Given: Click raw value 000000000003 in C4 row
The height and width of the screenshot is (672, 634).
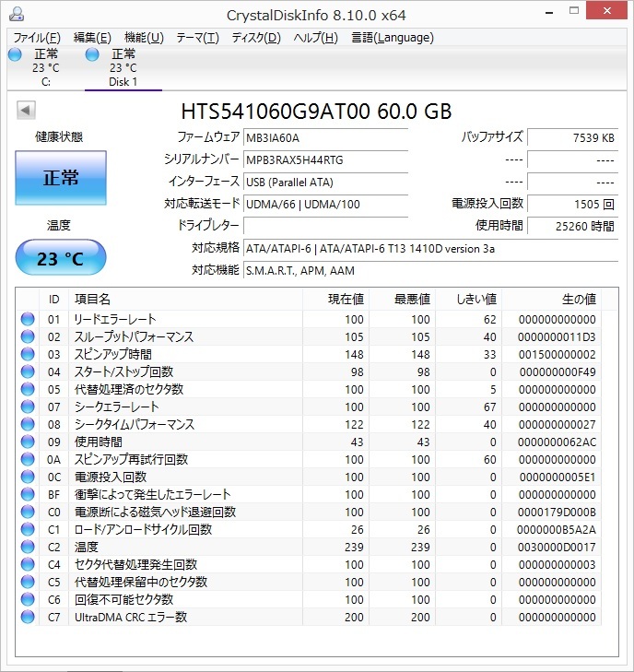Looking at the screenshot, I should point(557,564).
